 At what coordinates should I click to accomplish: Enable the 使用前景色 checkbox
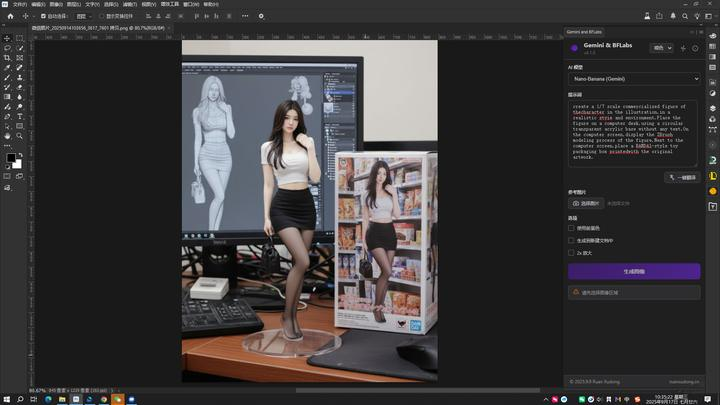[x=572, y=228]
